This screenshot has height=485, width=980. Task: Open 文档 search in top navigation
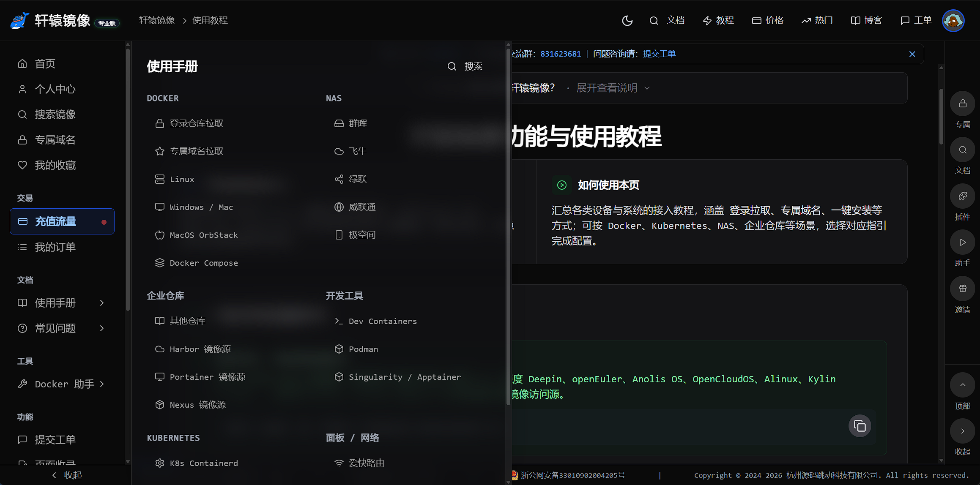667,20
